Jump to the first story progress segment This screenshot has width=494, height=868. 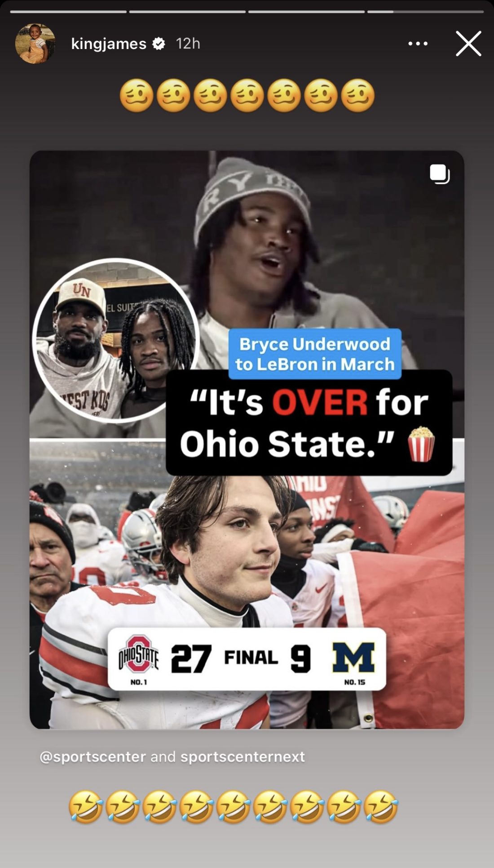(x=68, y=12)
